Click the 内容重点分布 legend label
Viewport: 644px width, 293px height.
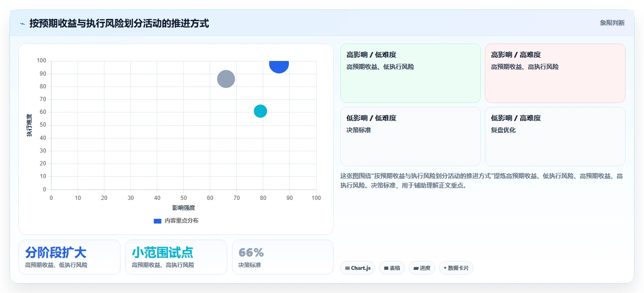click(x=181, y=221)
